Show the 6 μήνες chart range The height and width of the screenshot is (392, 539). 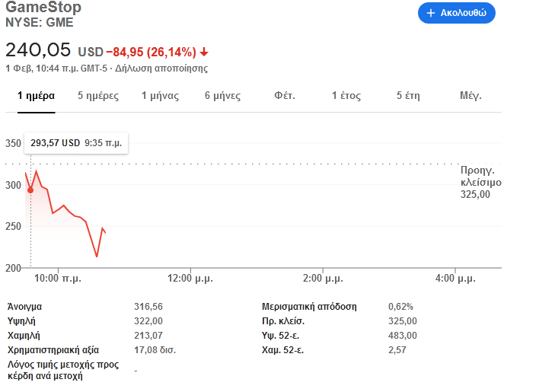click(x=222, y=95)
